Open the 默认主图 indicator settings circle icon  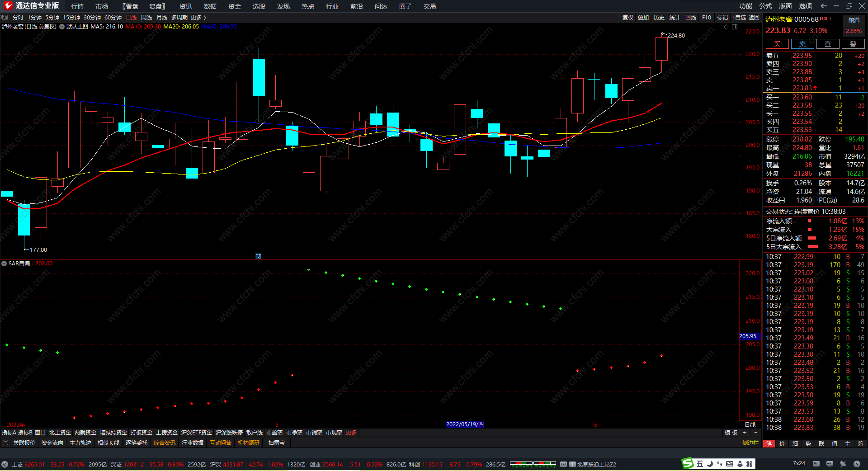tap(62, 27)
